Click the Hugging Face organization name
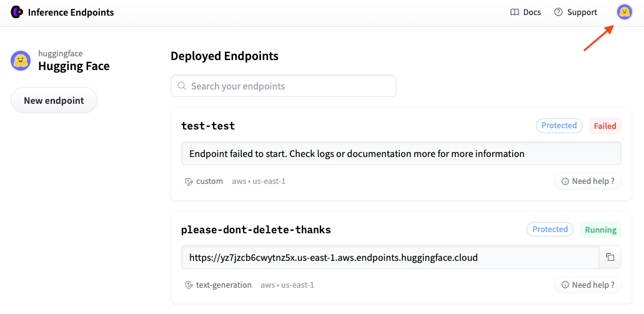This screenshot has width=644, height=314. (74, 66)
